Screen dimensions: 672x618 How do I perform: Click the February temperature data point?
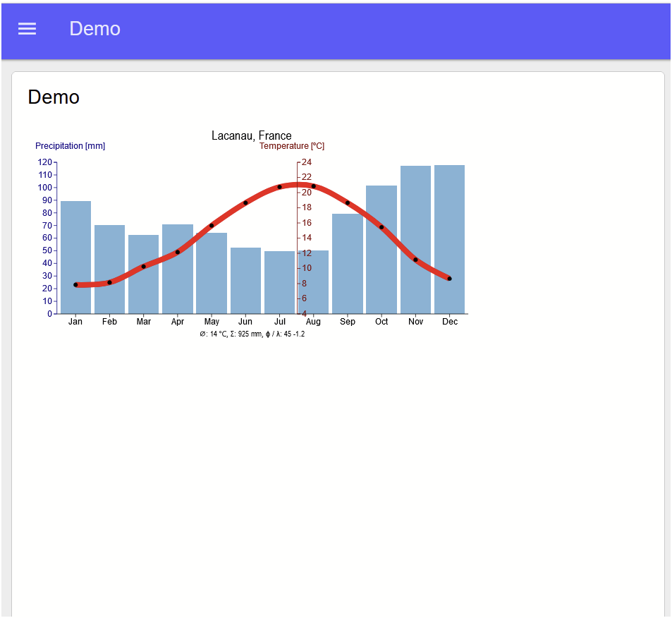pyautogui.click(x=110, y=283)
